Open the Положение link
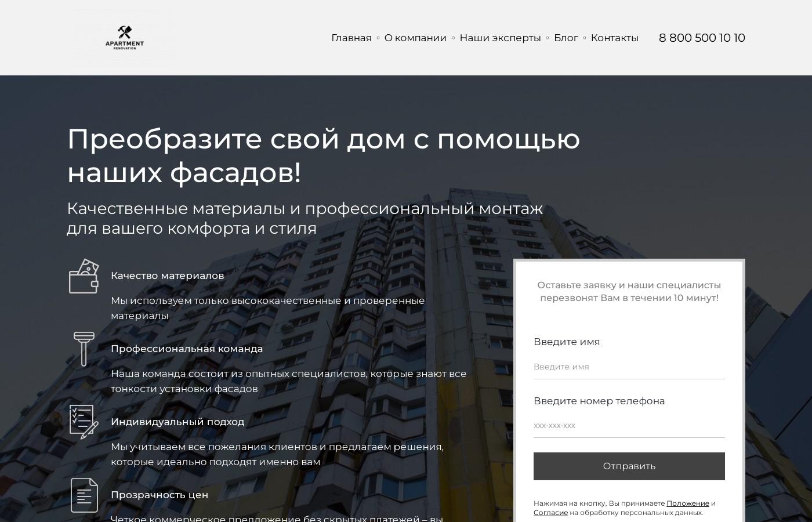Image resolution: width=812 pixels, height=522 pixels. [x=688, y=503]
